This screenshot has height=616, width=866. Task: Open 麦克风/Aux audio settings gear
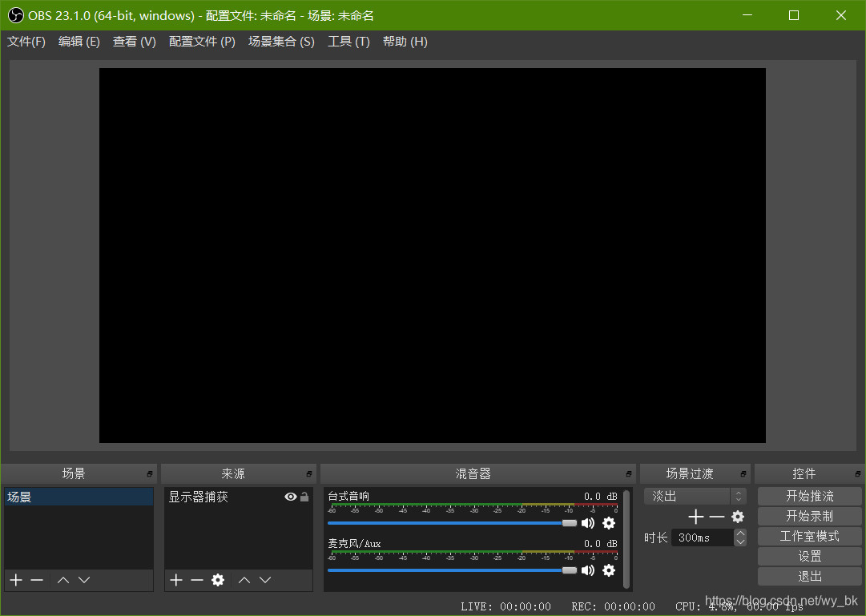[609, 570]
